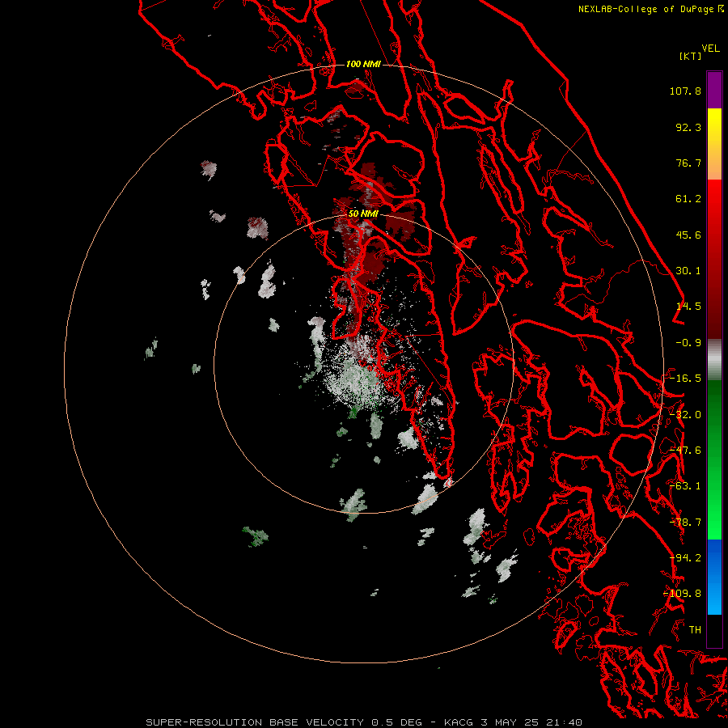Click the 50 NMI range ring label

(363, 214)
